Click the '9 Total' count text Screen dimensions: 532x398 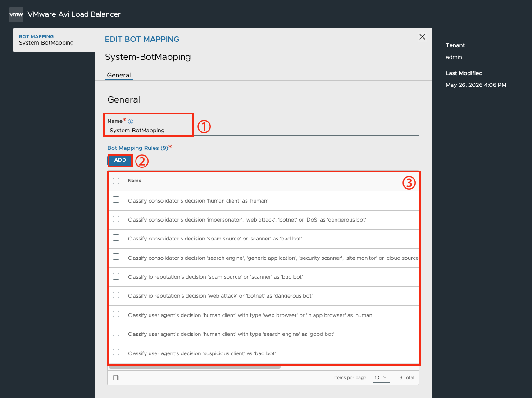[407, 378]
